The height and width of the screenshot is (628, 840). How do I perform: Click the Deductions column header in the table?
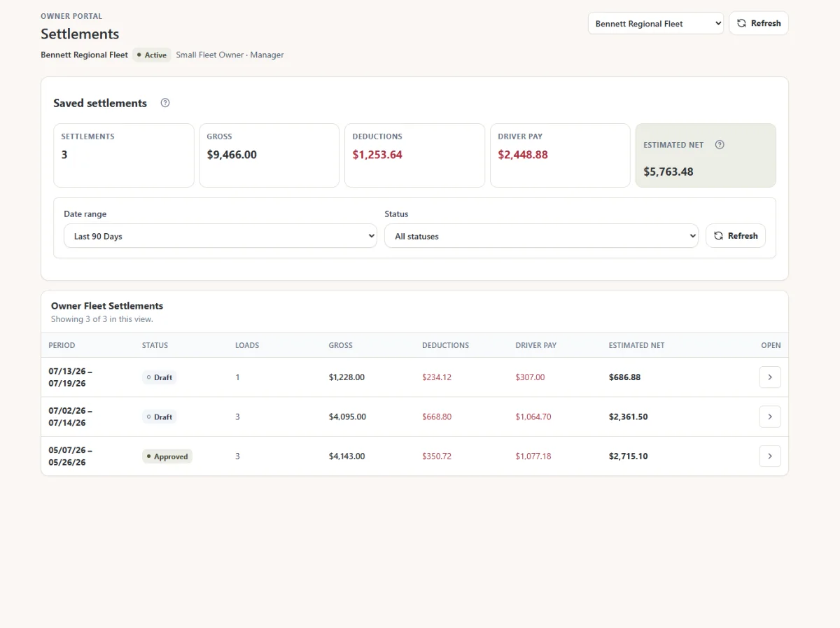click(x=446, y=345)
